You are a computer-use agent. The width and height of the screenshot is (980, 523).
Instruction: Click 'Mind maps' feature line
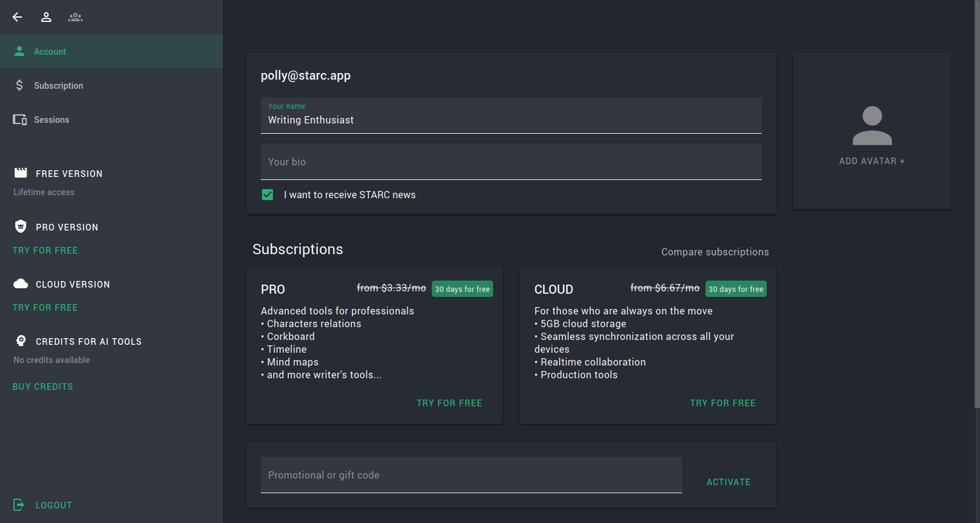(x=290, y=362)
